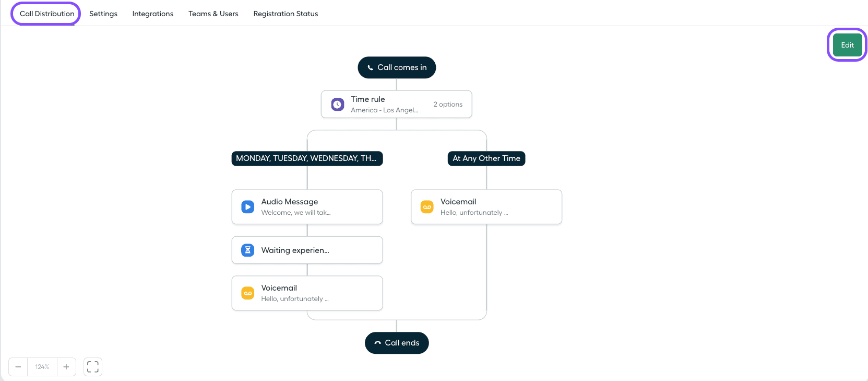Expand the Time rule 2 options
Viewport: 868px width, 381px height.
coord(448,105)
